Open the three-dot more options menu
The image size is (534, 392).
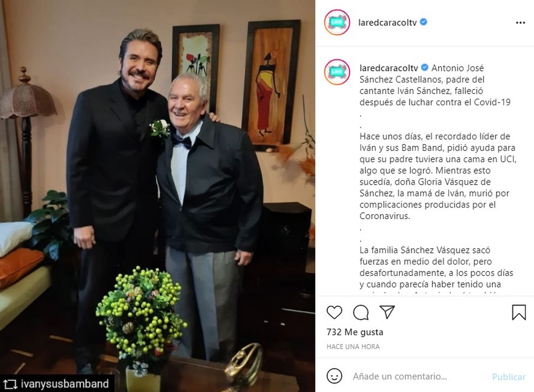click(520, 23)
